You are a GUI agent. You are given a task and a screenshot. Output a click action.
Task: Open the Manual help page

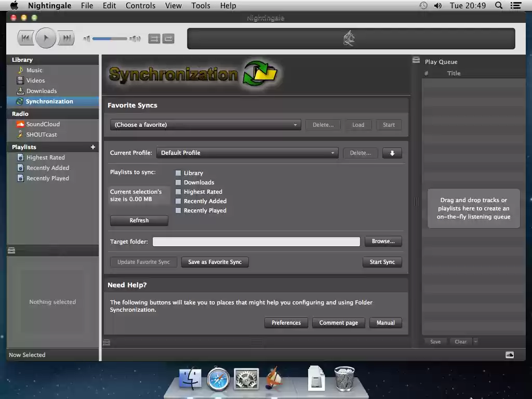tap(385, 323)
